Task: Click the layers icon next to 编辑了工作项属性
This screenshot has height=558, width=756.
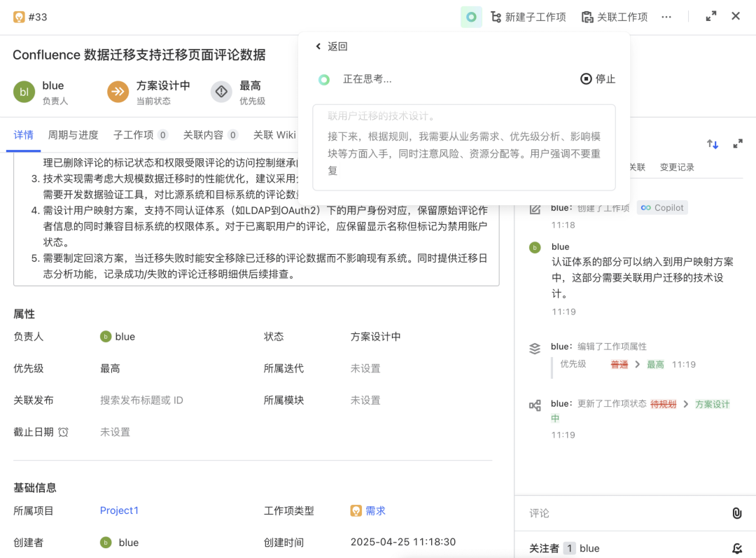Action: (535, 348)
